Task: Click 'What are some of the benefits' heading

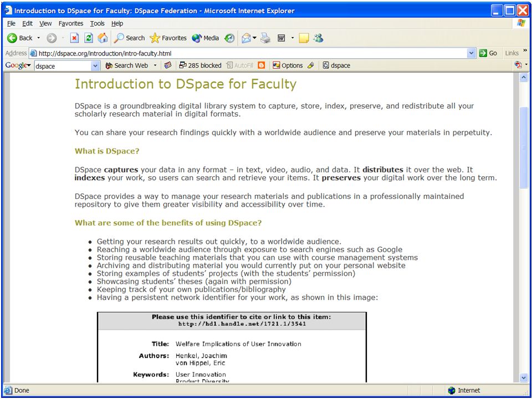Action: pos(168,223)
